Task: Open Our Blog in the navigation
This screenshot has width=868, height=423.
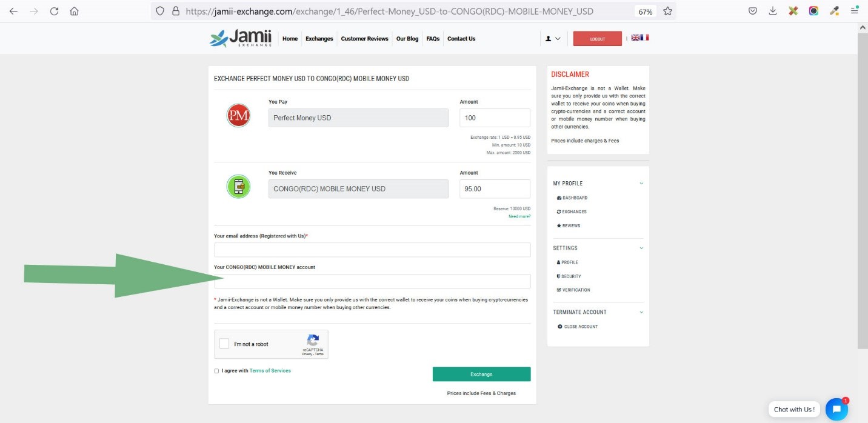Action: point(407,39)
